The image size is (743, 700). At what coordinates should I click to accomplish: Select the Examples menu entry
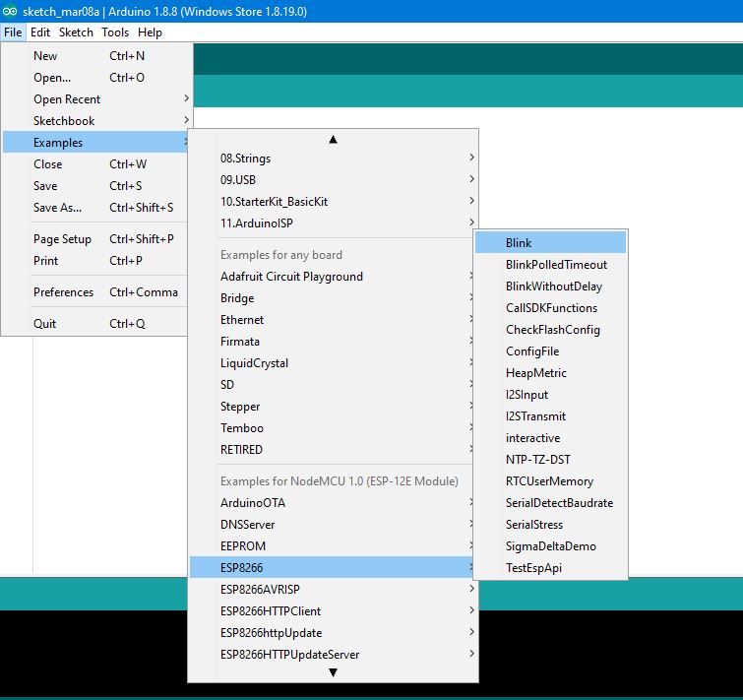tap(96, 142)
